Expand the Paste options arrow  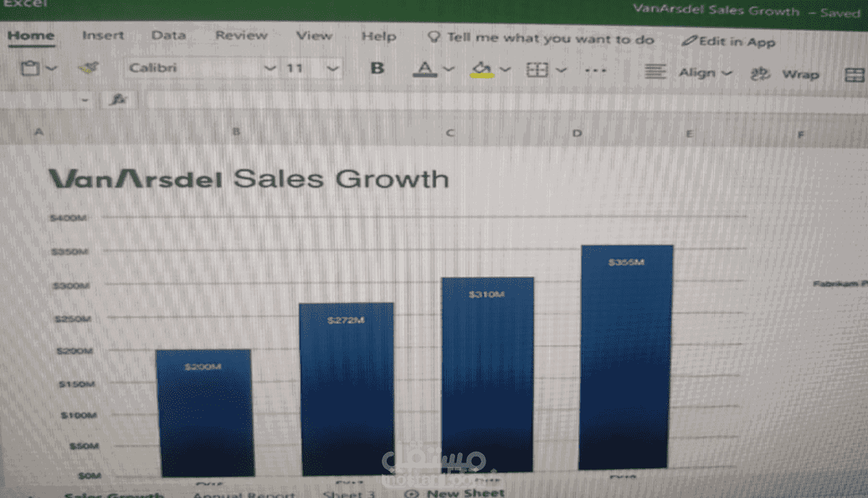51,68
